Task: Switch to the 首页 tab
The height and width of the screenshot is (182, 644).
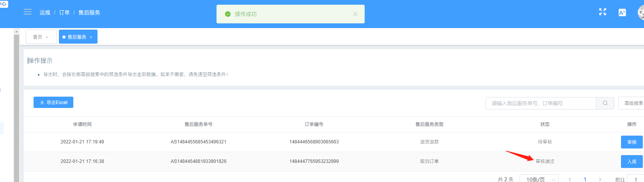Action: [37, 37]
